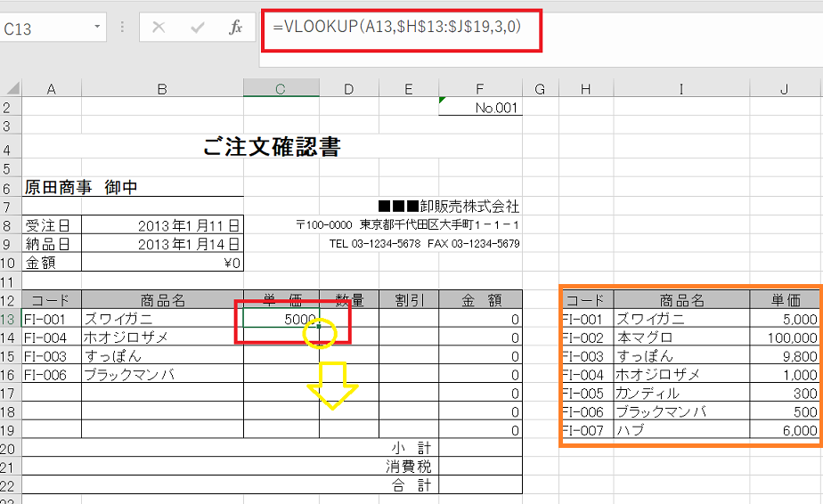Click the Insert Function fx icon
The image size is (823, 504).
(236, 28)
